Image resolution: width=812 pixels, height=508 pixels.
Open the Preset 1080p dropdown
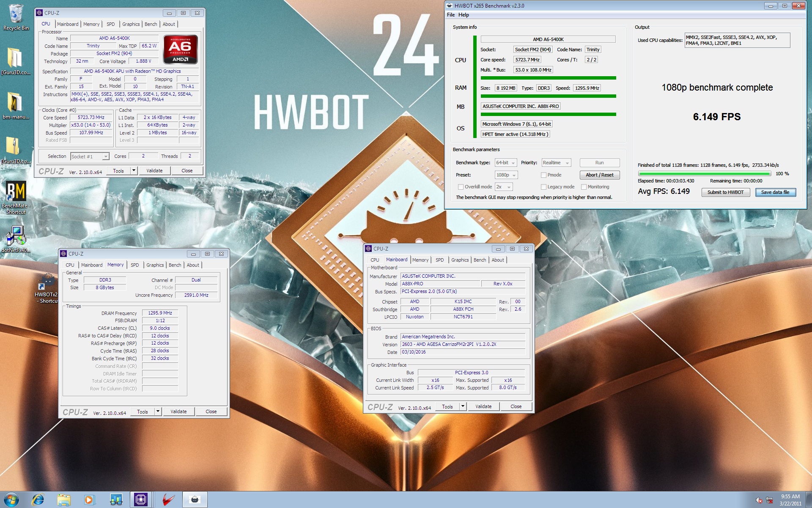click(506, 175)
